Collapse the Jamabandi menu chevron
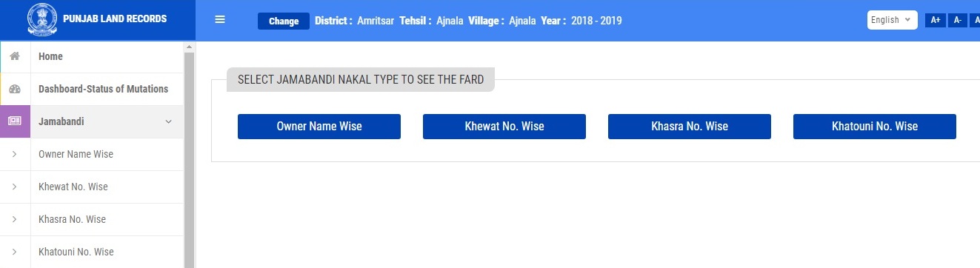980x268 pixels. [168, 121]
